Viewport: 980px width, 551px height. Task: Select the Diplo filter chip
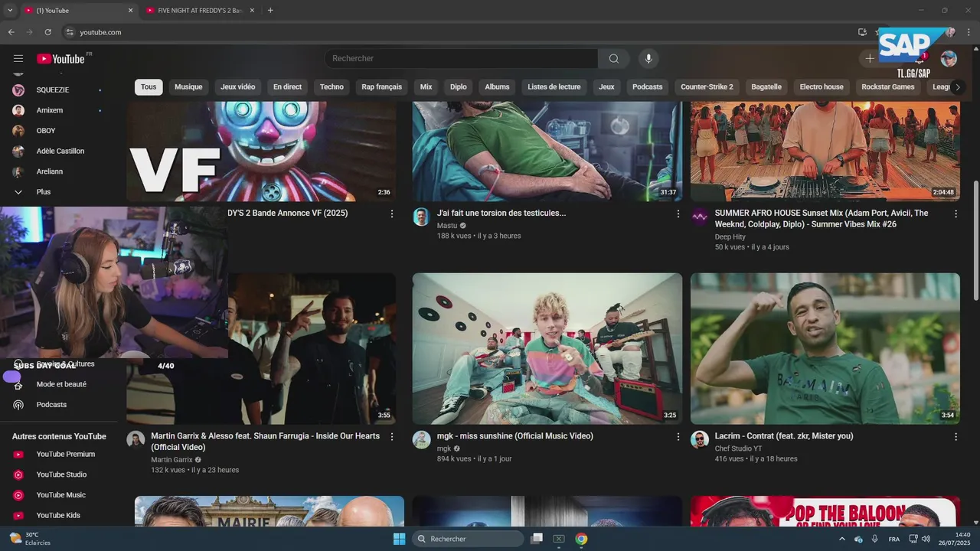[x=459, y=87]
